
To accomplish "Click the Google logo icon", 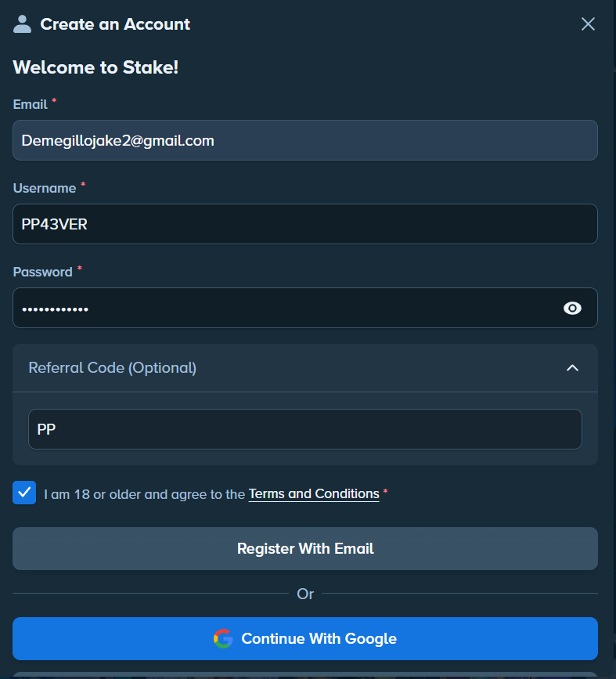I will point(223,639).
